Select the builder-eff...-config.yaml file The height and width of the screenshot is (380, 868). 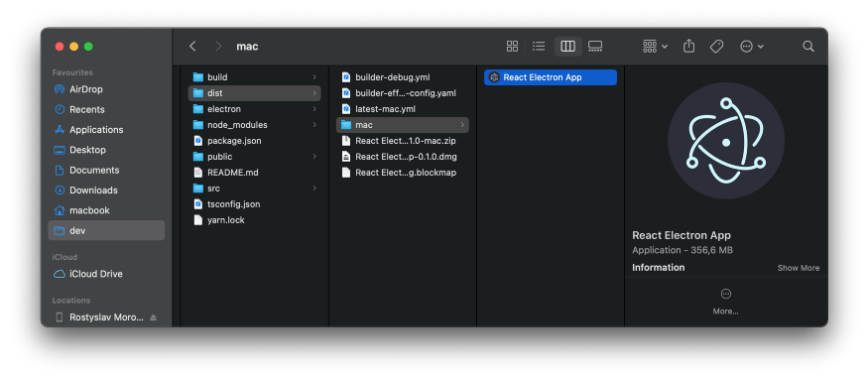[403, 93]
